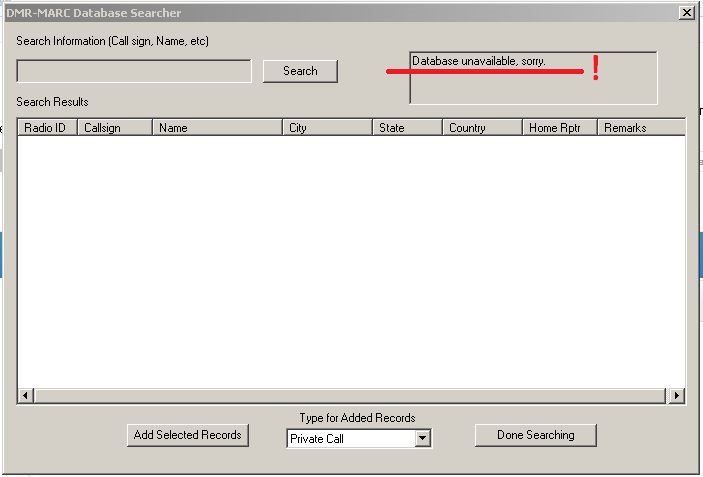Click the Name column header
Image resolution: width=703 pixels, height=477 pixels.
click(217, 128)
